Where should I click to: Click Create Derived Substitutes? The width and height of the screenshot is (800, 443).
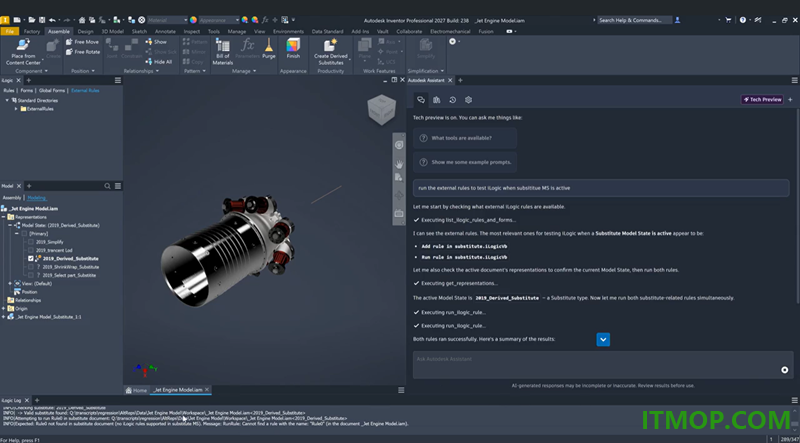click(x=331, y=52)
